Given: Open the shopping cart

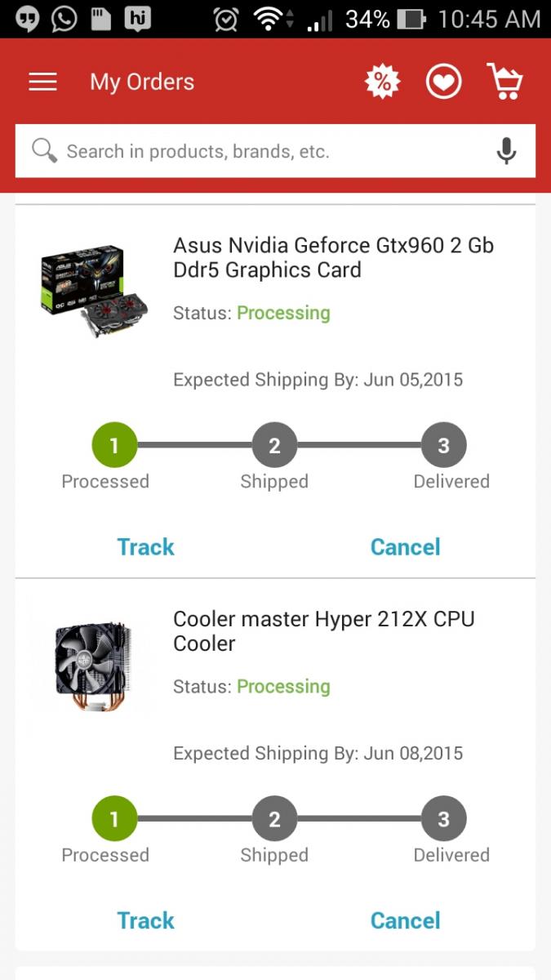Looking at the screenshot, I should coord(505,82).
